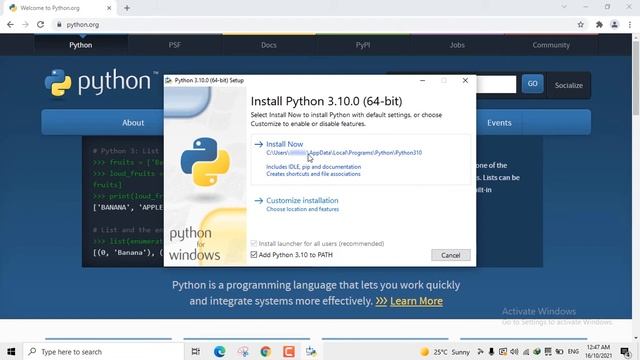The height and width of the screenshot is (360, 640).
Task: Click the ENG language indicator
Action: pos(573,351)
